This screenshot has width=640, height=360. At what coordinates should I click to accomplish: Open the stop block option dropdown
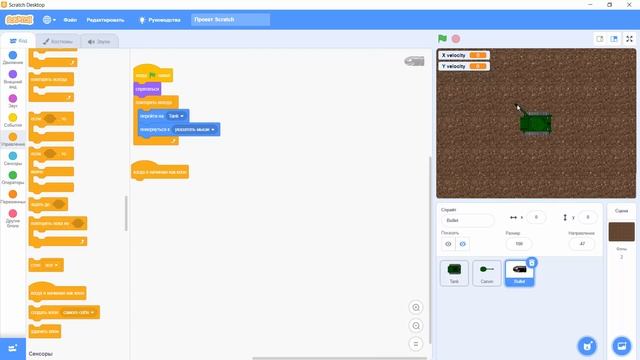(51, 265)
